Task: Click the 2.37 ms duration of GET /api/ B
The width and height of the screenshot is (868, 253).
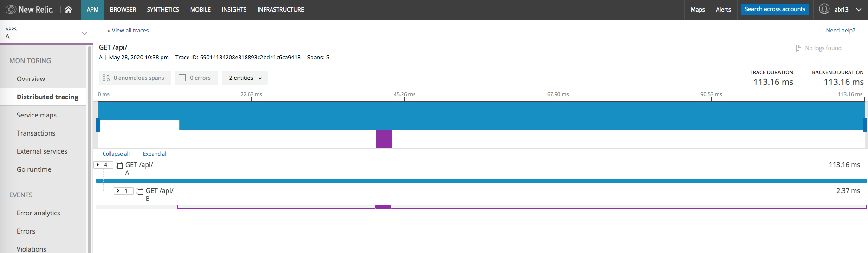Action: [x=848, y=191]
